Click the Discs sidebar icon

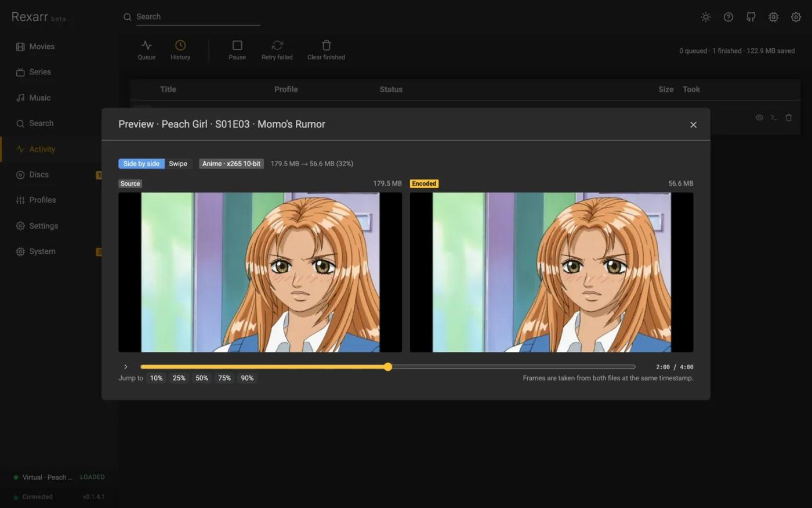(x=20, y=175)
